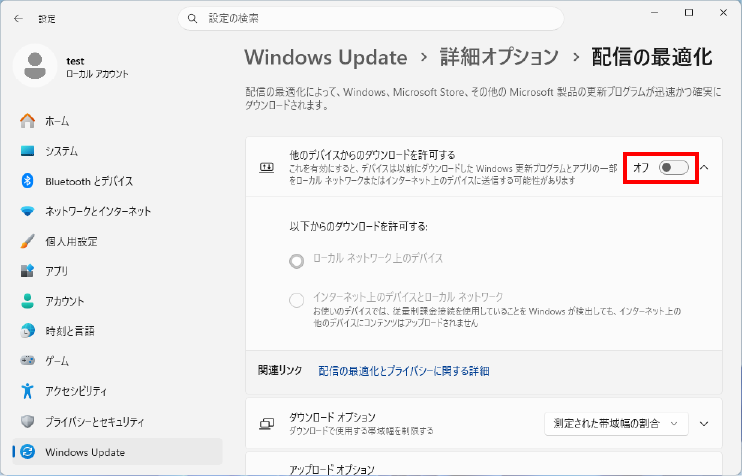Click the 関連リンク label
742x476 pixels.
(280, 370)
